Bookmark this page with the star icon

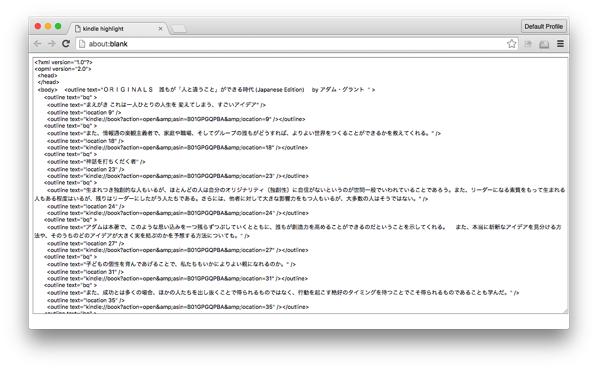click(511, 44)
